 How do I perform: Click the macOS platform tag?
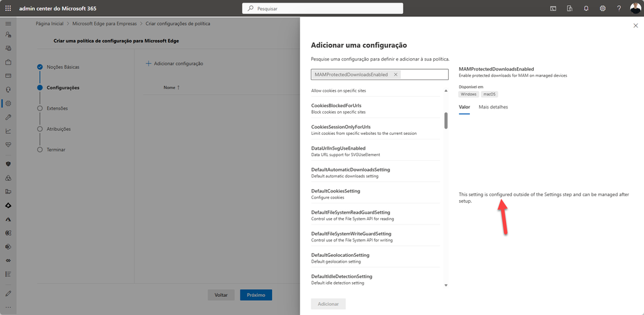tap(489, 94)
